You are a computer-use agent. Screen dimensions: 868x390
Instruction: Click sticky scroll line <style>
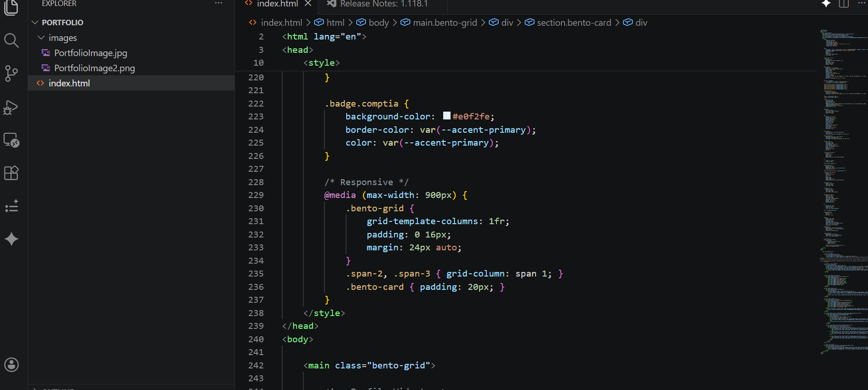click(321, 63)
